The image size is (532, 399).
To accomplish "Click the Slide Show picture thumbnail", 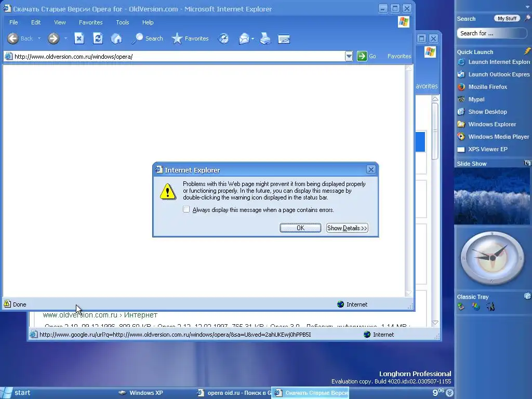I will [x=491, y=196].
